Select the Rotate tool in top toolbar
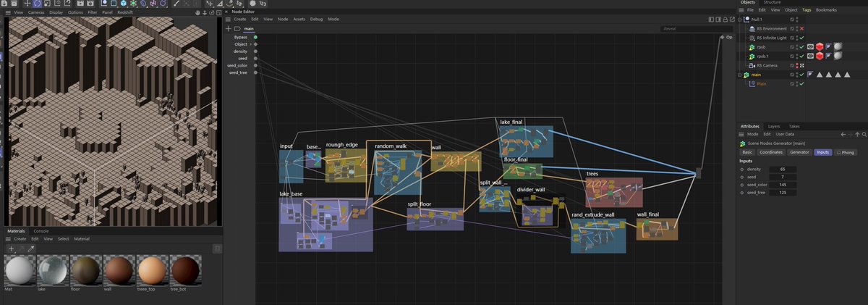 click(x=38, y=4)
